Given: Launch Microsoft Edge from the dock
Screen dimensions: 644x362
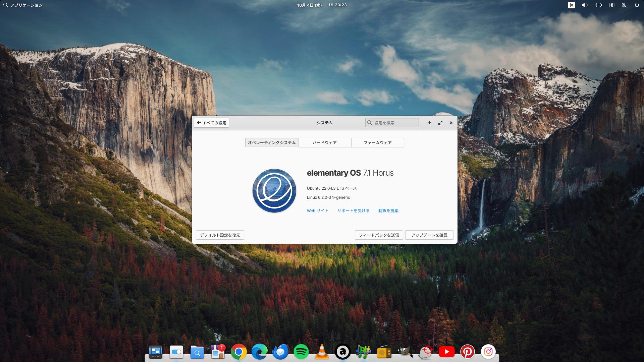Looking at the screenshot, I should (260, 352).
